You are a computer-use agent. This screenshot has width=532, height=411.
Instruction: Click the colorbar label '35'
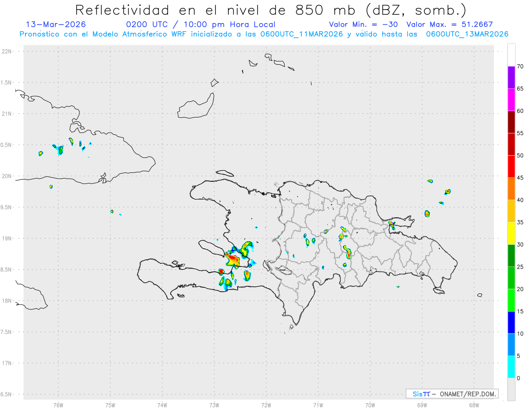(x=520, y=222)
